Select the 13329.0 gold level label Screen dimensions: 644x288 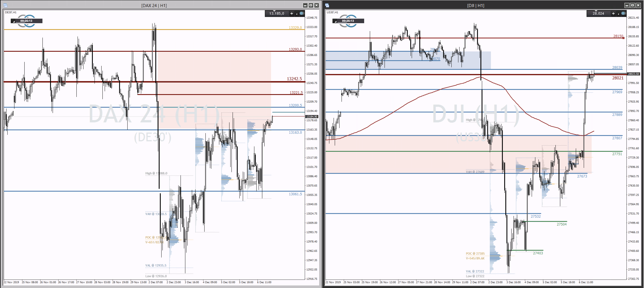click(295, 27)
